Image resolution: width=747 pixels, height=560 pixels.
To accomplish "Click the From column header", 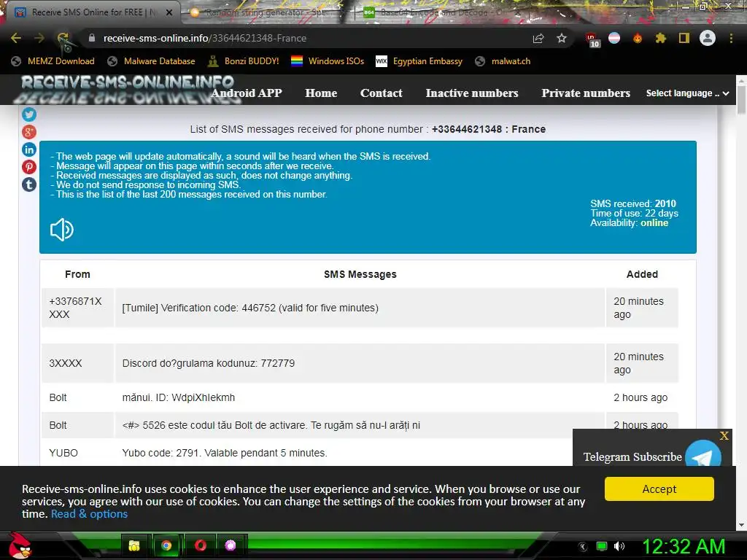I will [77, 274].
